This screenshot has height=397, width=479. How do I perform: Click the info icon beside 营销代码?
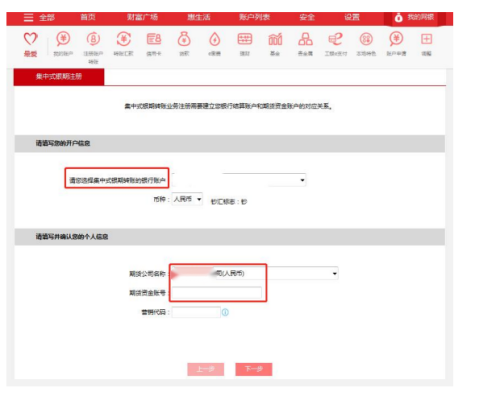pos(225,312)
